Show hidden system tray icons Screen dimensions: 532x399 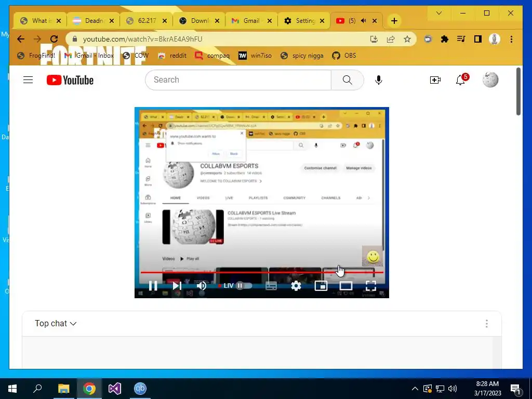click(x=415, y=389)
